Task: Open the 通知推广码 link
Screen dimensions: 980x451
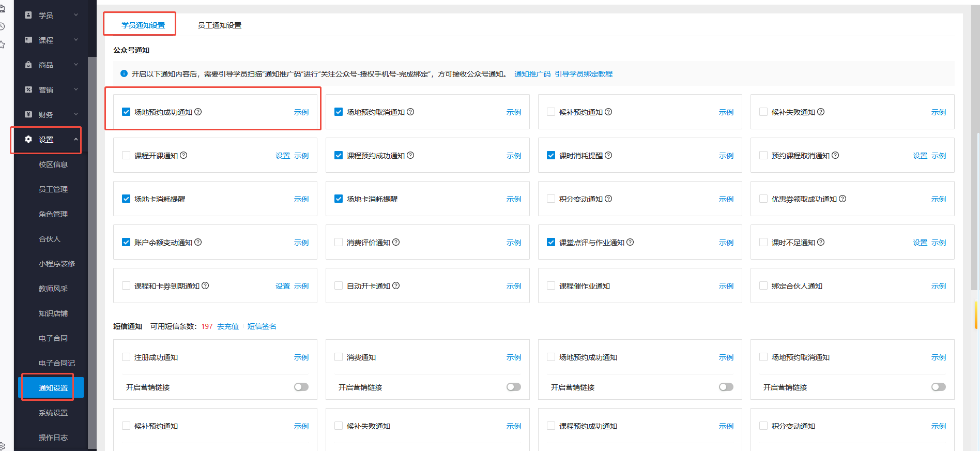Action: pyautogui.click(x=532, y=74)
